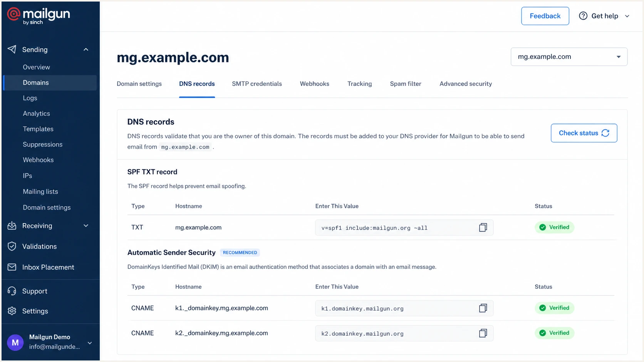Click the Get help question mark icon
The width and height of the screenshot is (644, 362).
click(583, 16)
